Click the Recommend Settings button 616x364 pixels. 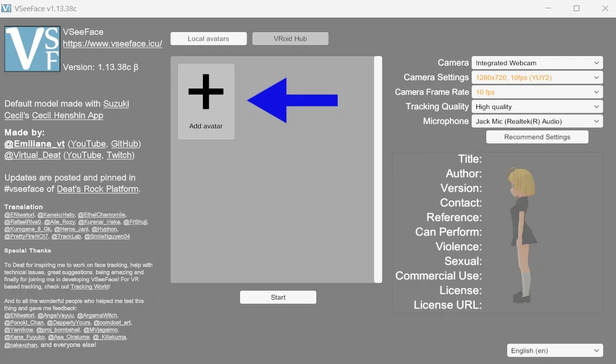pyautogui.click(x=537, y=137)
